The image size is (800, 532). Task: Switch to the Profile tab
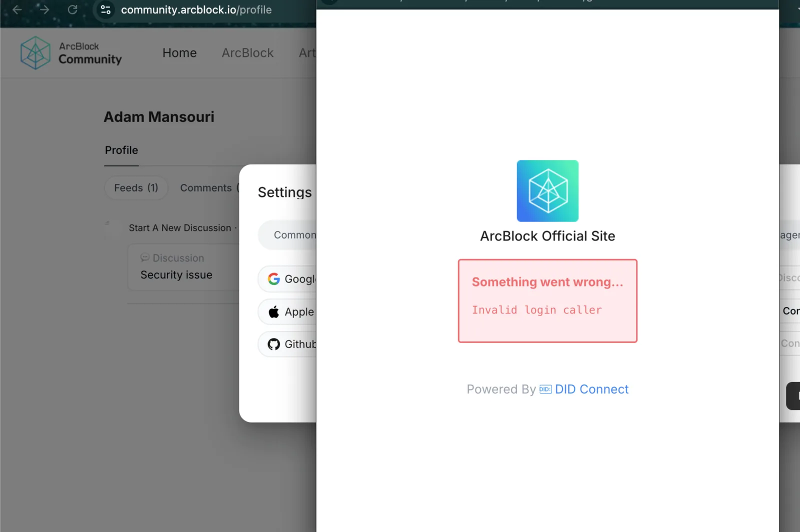pos(121,150)
